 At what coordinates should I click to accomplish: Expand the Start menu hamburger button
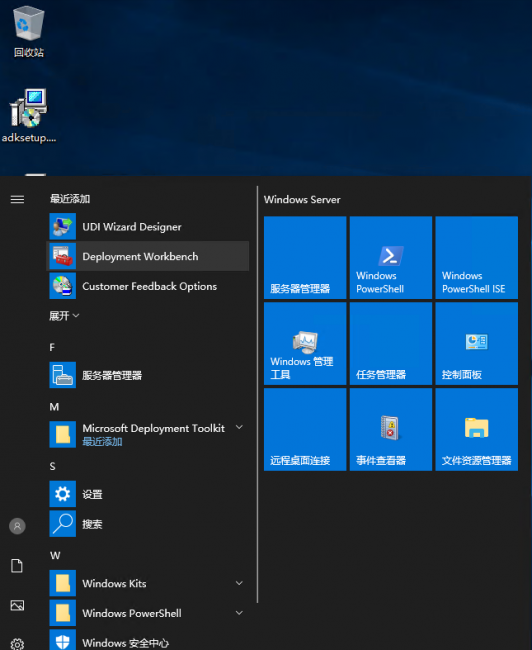(x=17, y=199)
